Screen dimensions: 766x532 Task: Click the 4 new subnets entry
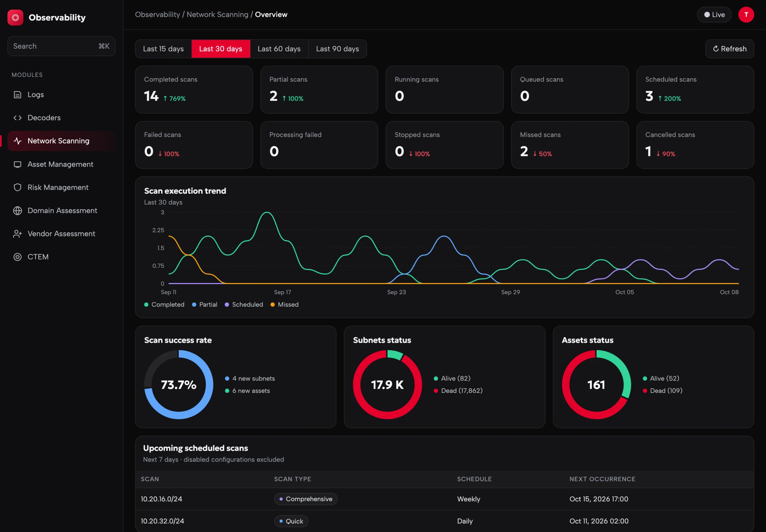[x=250, y=378]
